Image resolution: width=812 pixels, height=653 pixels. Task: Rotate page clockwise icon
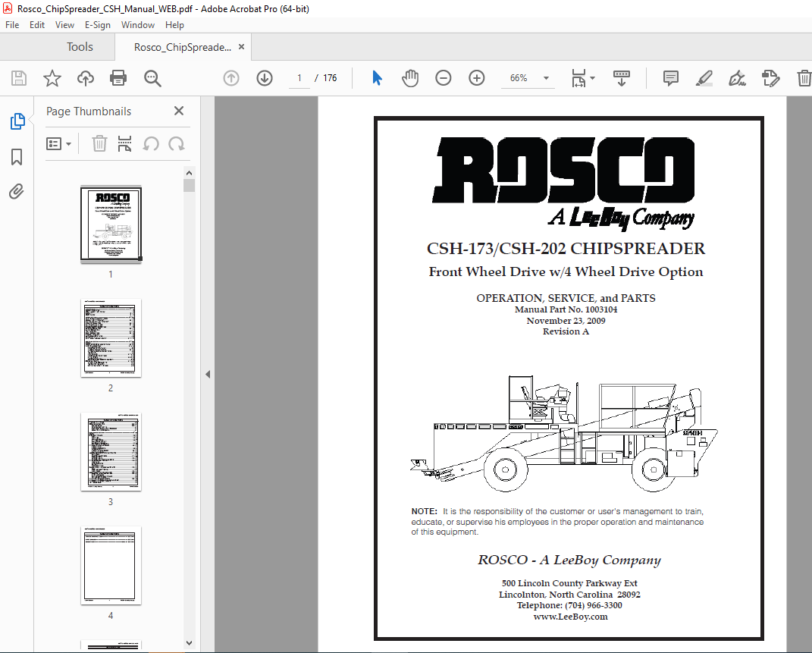tap(177, 143)
